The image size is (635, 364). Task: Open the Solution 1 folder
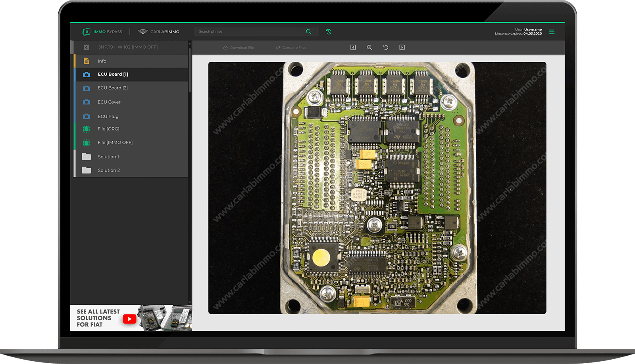tap(131, 157)
